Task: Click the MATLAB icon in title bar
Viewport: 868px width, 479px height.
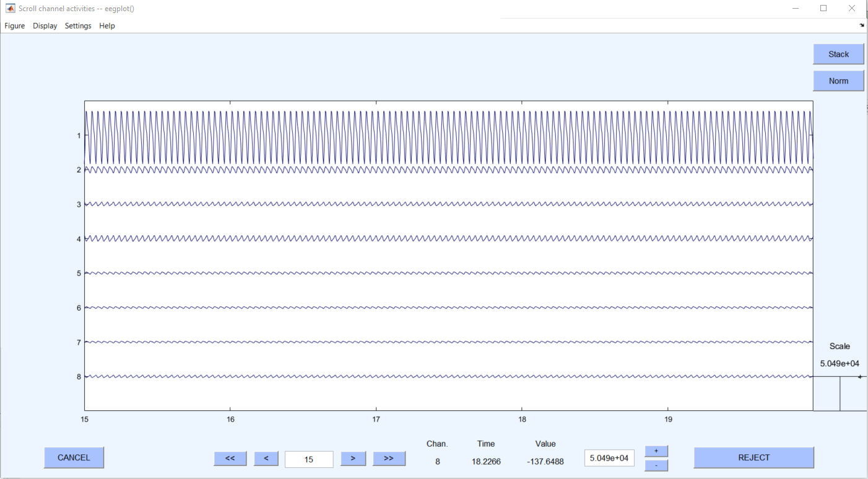Action: coord(10,9)
